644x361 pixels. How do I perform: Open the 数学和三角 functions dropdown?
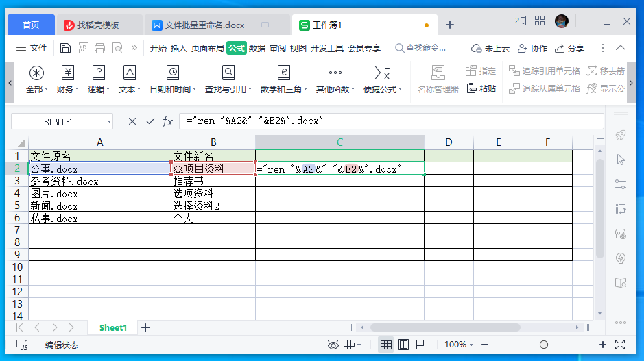[x=284, y=79]
